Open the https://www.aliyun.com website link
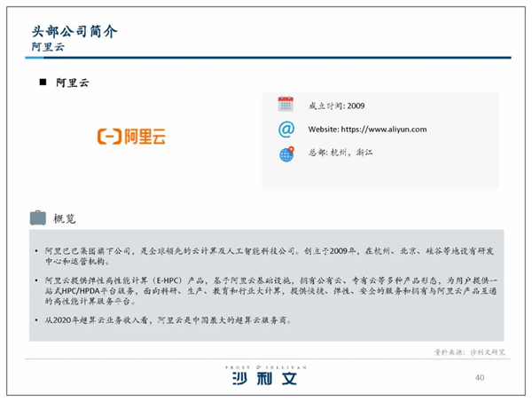This screenshot has height=402, width=532. pos(384,130)
